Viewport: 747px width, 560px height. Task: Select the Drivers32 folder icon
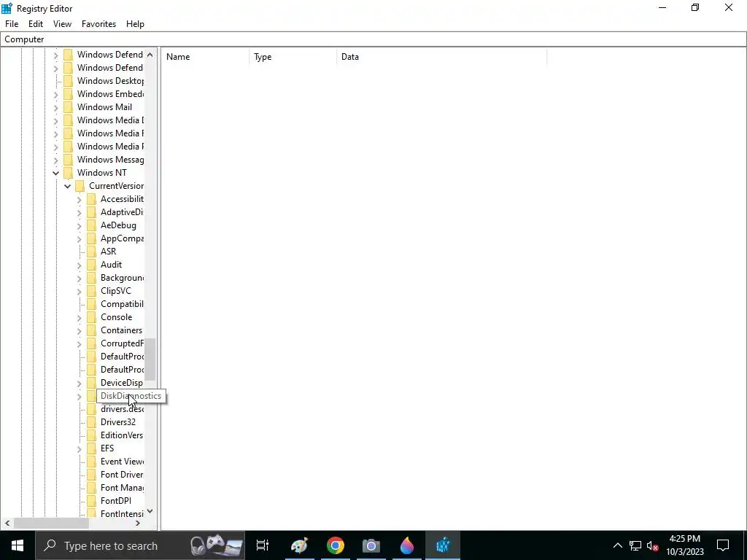pos(91,422)
